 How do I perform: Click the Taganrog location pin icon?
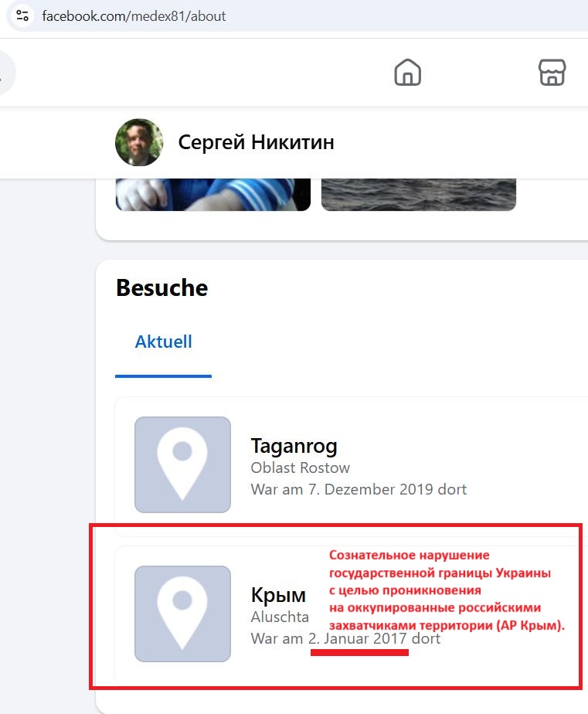[x=182, y=464]
